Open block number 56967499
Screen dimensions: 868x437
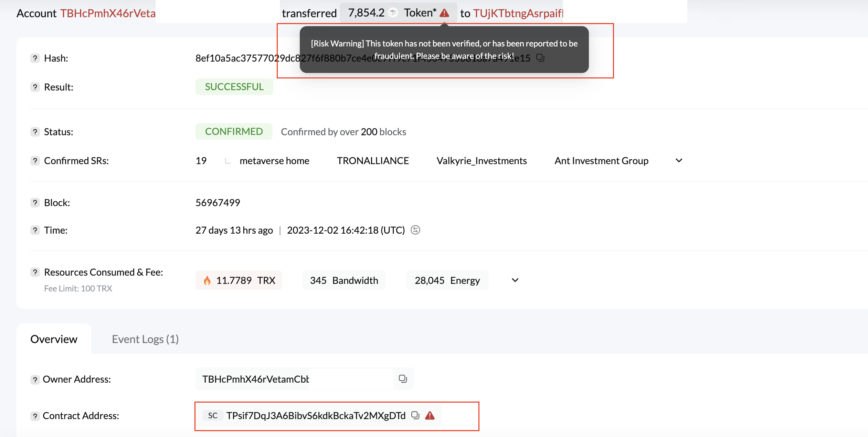tap(218, 203)
